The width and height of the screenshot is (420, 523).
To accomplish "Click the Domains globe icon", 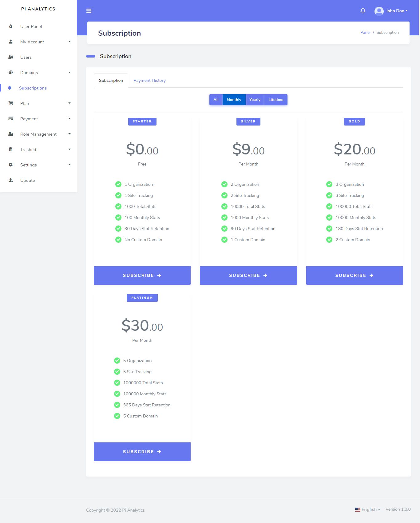I will point(11,73).
